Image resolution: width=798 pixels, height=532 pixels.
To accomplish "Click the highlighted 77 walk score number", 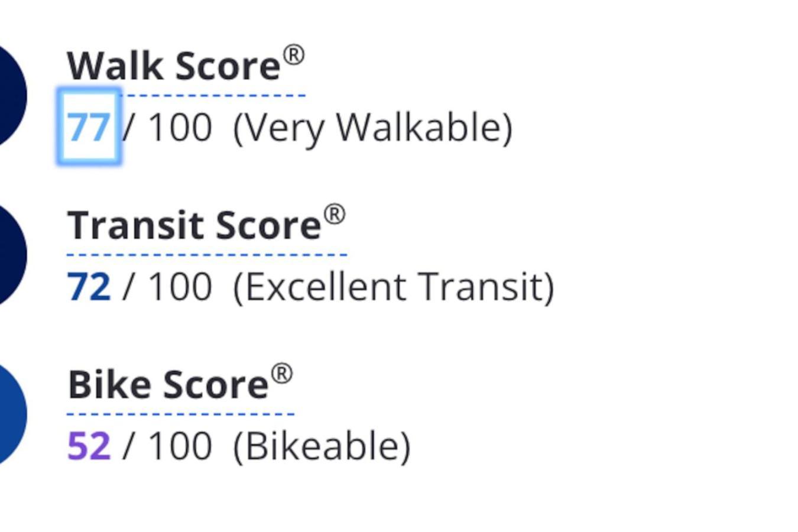I will (89, 127).
